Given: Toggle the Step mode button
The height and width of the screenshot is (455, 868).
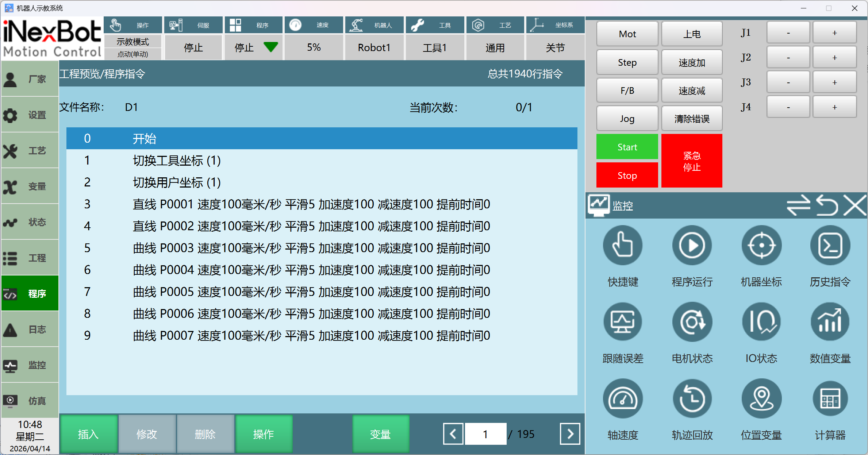Looking at the screenshot, I should [627, 62].
